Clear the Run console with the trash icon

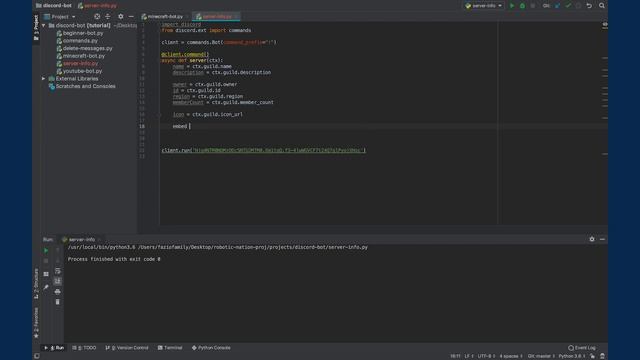click(58, 302)
